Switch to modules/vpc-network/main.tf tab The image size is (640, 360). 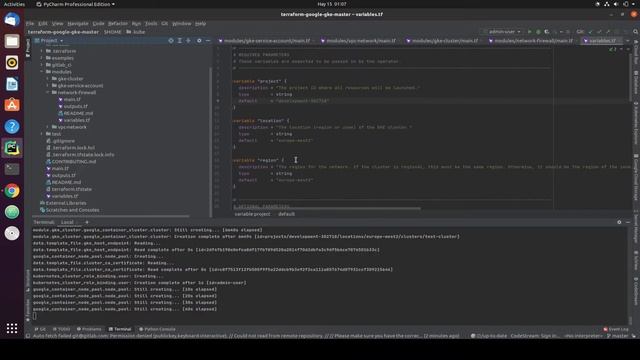pyautogui.click(x=358, y=41)
